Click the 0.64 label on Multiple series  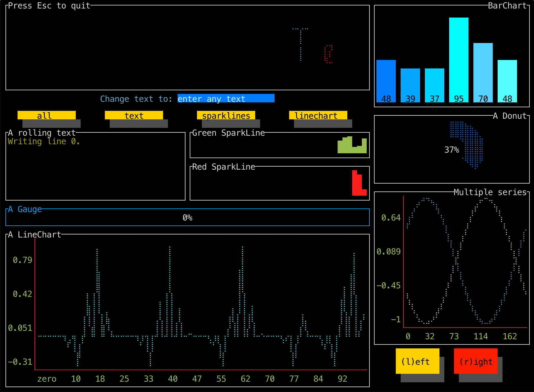pyautogui.click(x=391, y=218)
